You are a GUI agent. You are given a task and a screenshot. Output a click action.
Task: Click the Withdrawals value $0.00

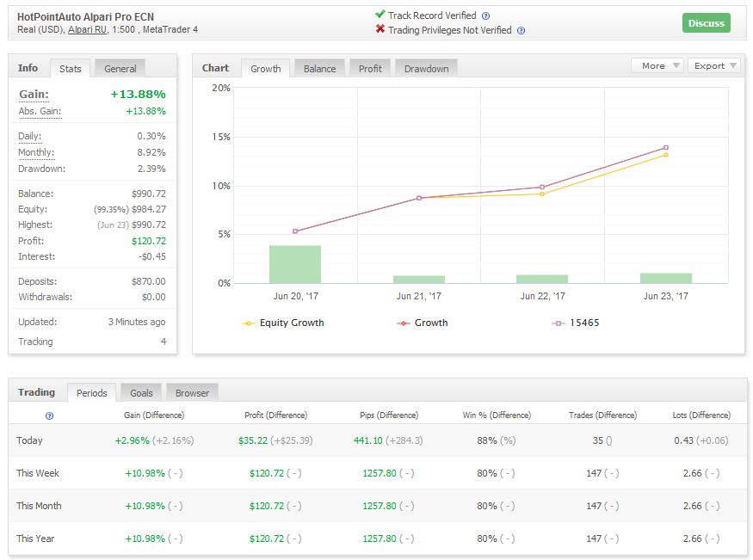click(154, 297)
